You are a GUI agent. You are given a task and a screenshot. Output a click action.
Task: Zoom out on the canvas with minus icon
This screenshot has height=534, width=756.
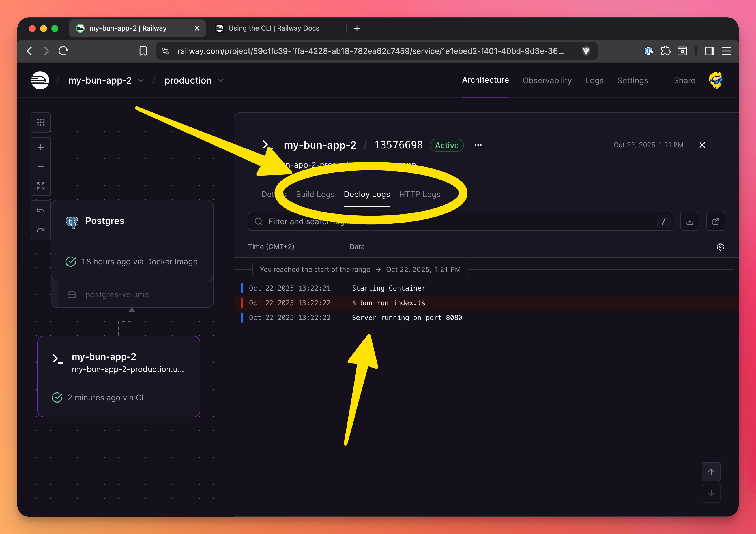(x=40, y=167)
